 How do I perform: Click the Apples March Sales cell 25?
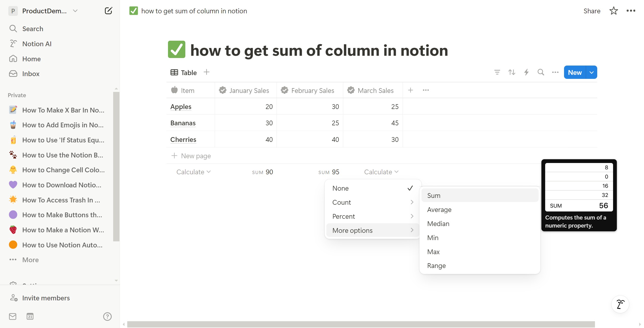click(373, 106)
